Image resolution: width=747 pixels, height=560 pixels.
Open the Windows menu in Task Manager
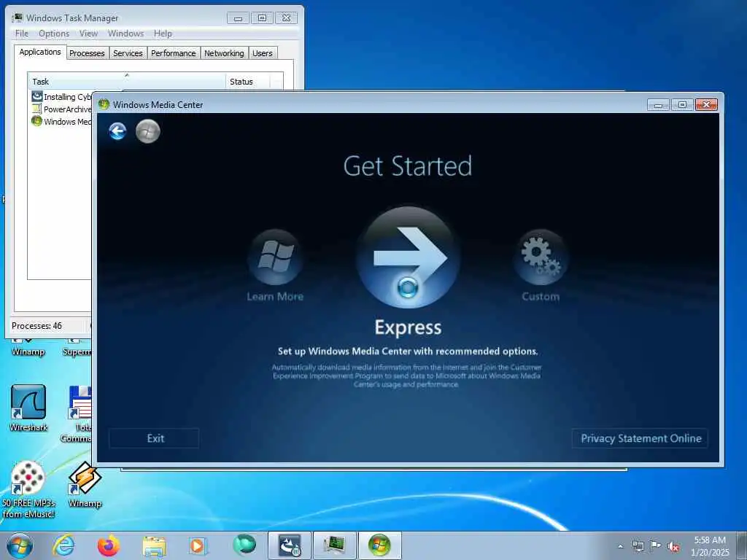125,34
